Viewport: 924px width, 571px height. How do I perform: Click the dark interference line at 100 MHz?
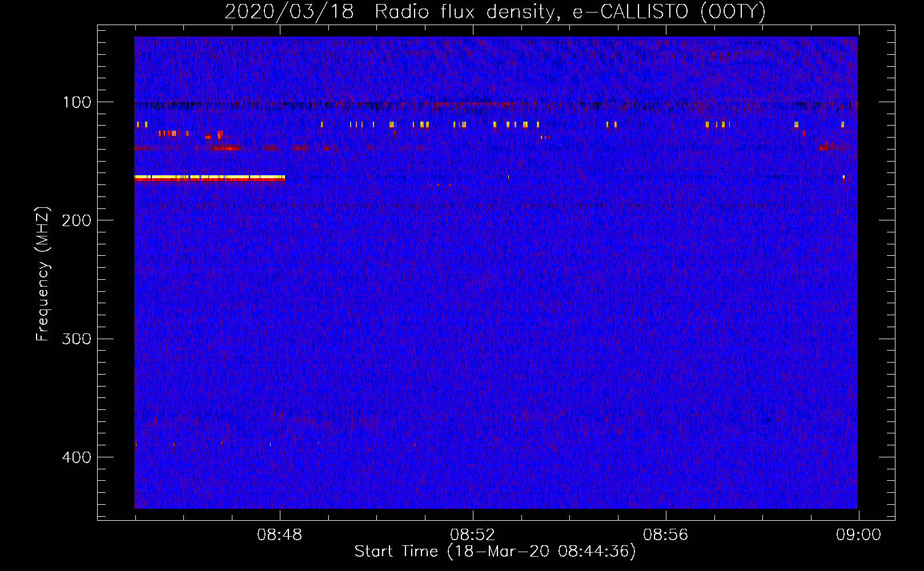tap(496, 105)
